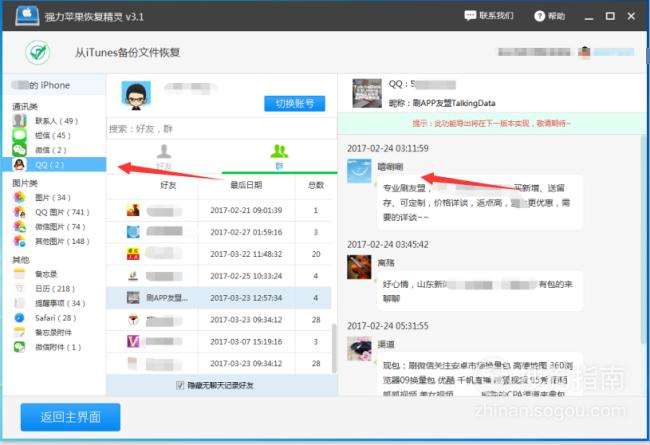Image resolution: width=650 pixels, height=445 pixels.
Task: Click user avatar icon at top right
Action: point(584,52)
